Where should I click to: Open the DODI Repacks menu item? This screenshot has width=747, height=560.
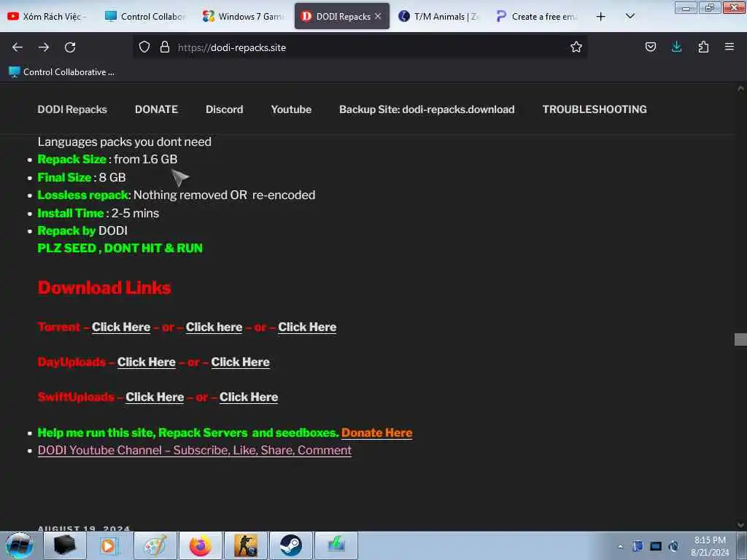72,109
